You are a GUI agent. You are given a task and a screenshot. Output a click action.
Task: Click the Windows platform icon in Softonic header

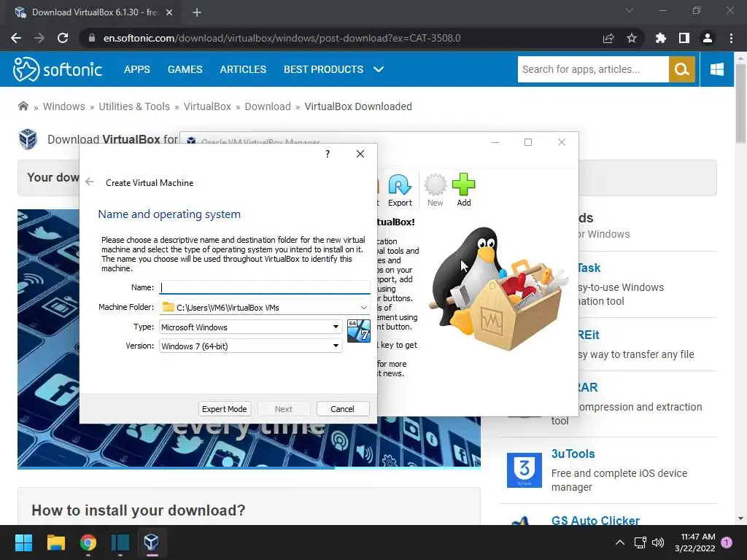(716, 69)
